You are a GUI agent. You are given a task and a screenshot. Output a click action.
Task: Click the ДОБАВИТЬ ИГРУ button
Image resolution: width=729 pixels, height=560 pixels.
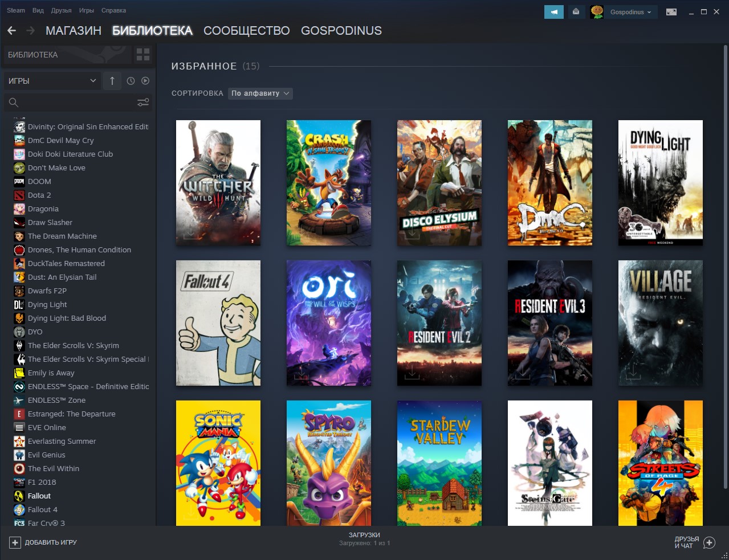[43, 542]
